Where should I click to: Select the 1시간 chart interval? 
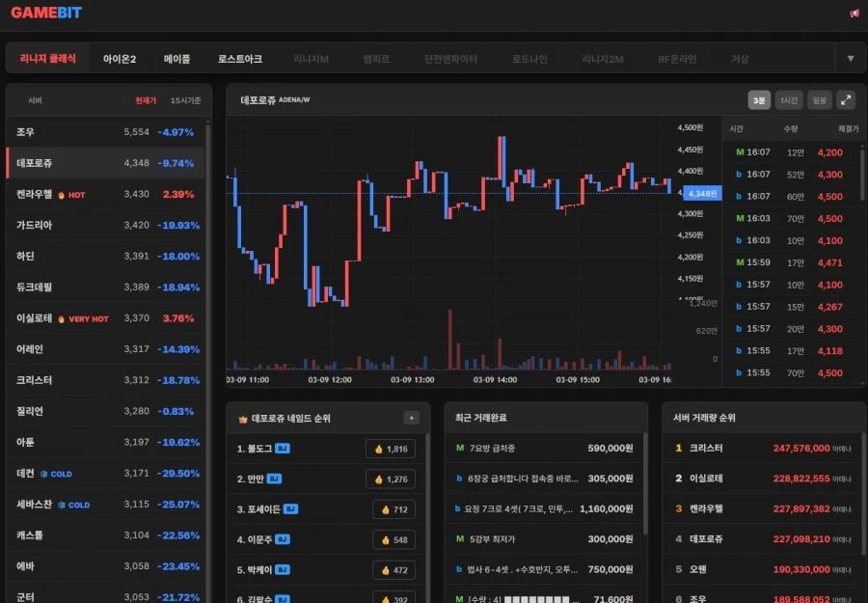(x=789, y=100)
